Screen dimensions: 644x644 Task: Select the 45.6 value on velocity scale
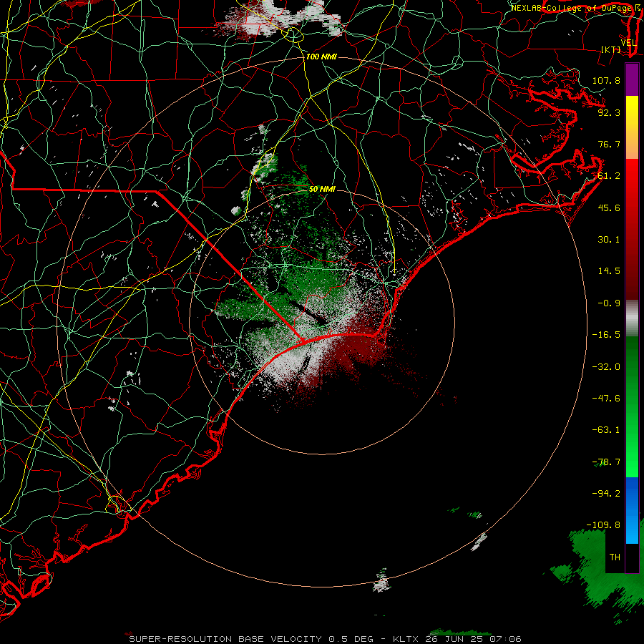click(x=609, y=208)
